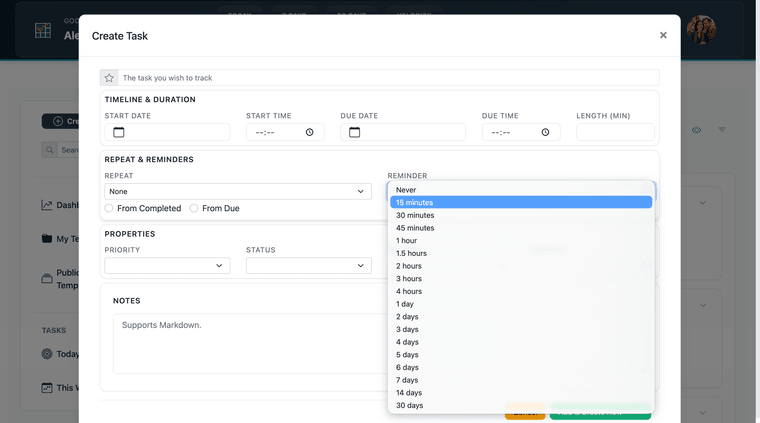
Task: Click the My Templates folder icon
Action: (47, 239)
